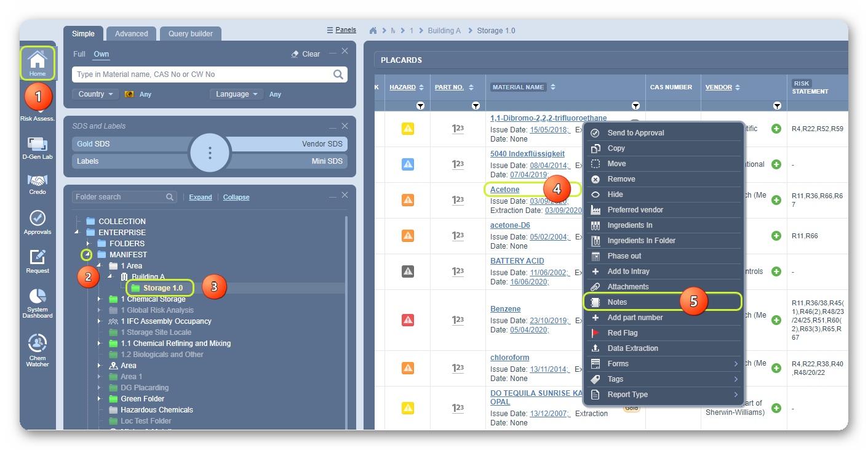This screenshot has height=450, width=868.
Task: Click the eraser Clear button in the search panel
Action: click(x=306, y=54)
